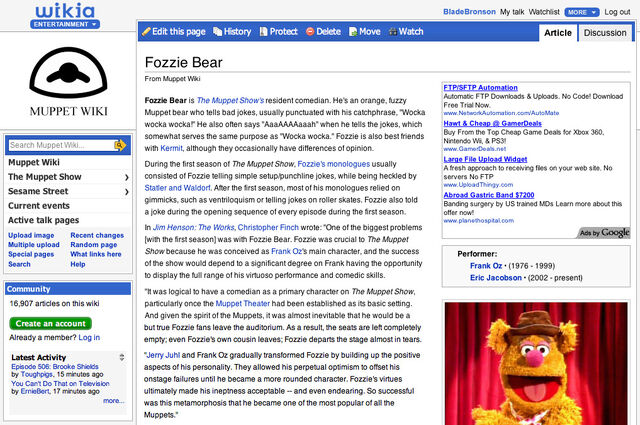
Task: Toggle the Latest Activity collapse arrows
Action: (x=122, y=357)
